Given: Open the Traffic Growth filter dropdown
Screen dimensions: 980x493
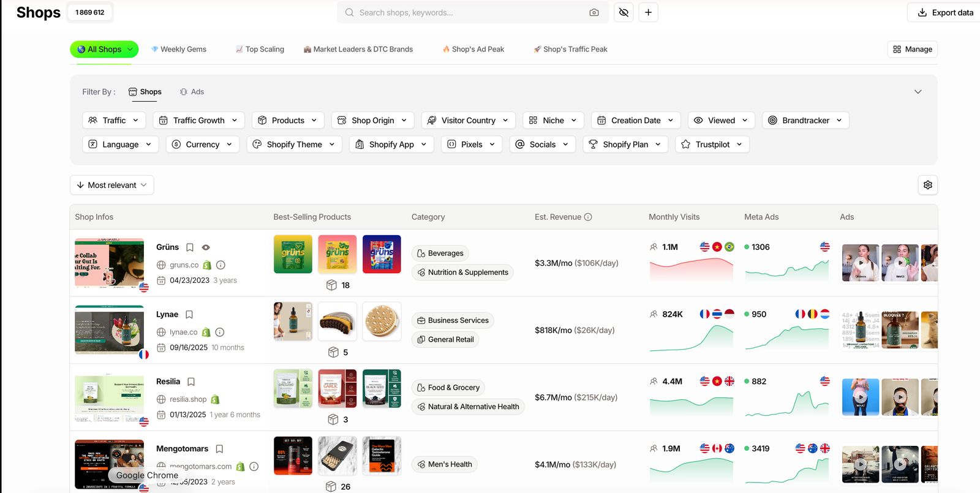Looking at the screenshot, I should pos(198,120).
